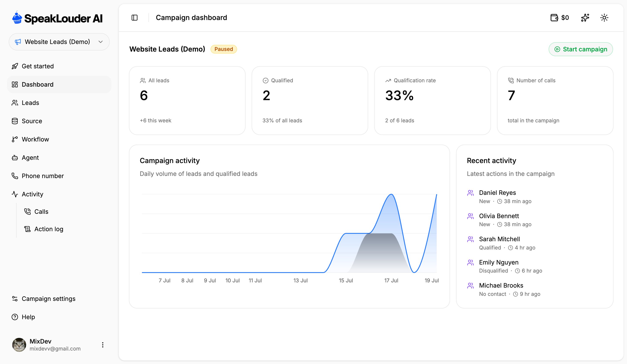Click the Dashboard grid icon
Screen dimensions: 627x364
15,84
